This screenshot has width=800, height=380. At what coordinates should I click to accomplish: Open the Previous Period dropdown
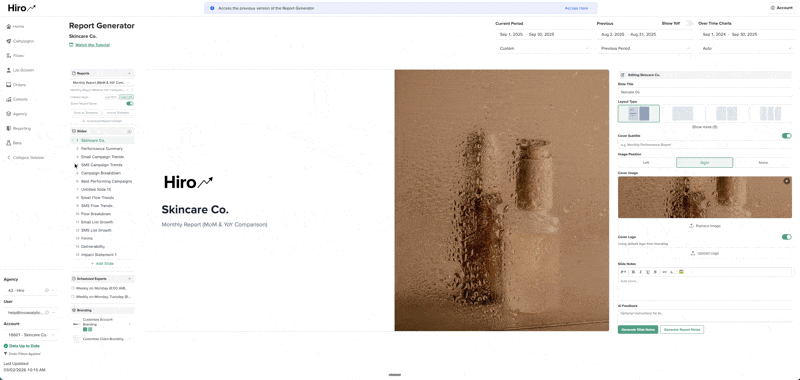(645, 48)
